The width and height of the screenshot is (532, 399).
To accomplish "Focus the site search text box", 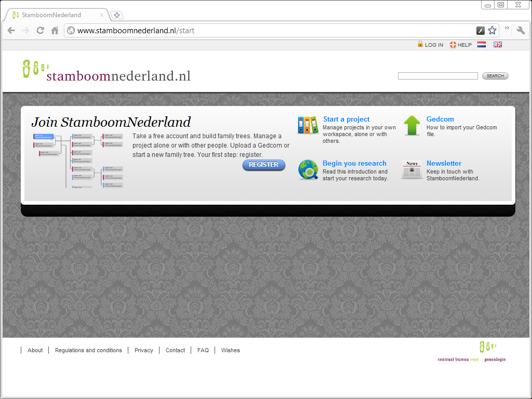I will click(x=437, y=76).
